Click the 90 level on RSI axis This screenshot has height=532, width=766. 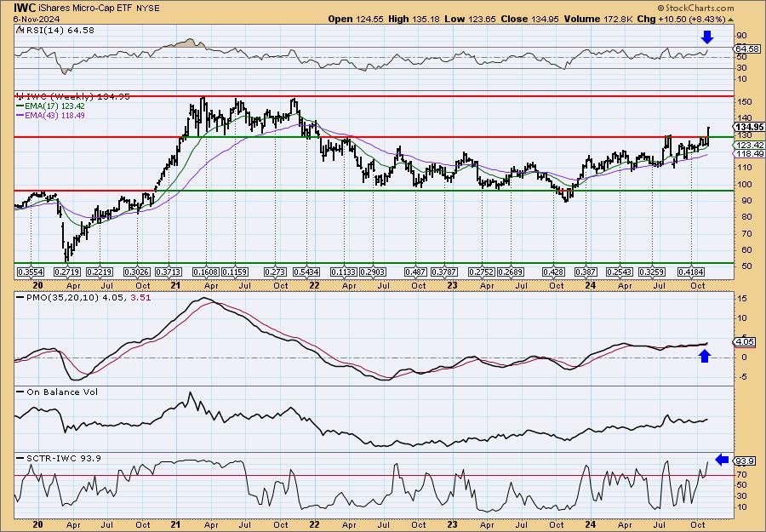[741, 35]
